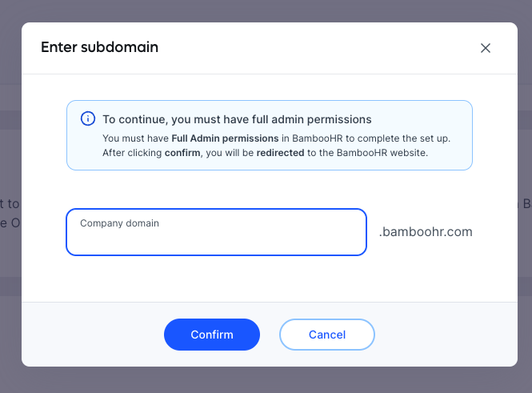Select the full admin permissions heading text

[237, 119]
